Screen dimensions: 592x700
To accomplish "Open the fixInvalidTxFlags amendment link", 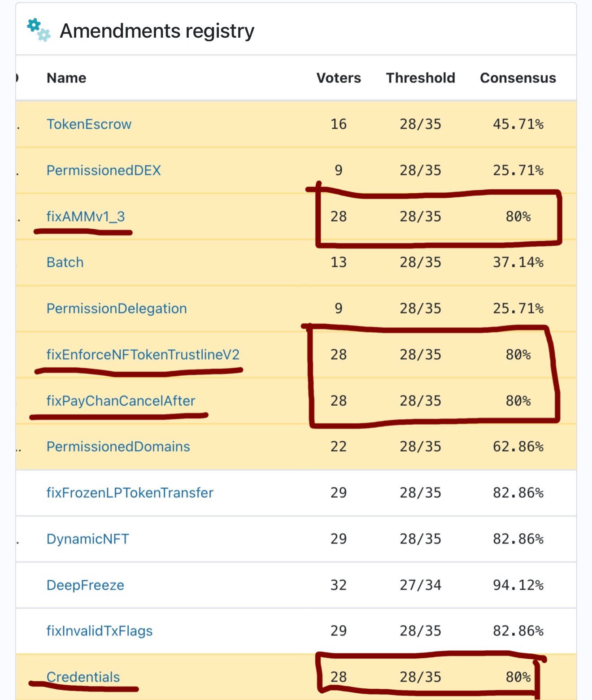I will [100, 631].
